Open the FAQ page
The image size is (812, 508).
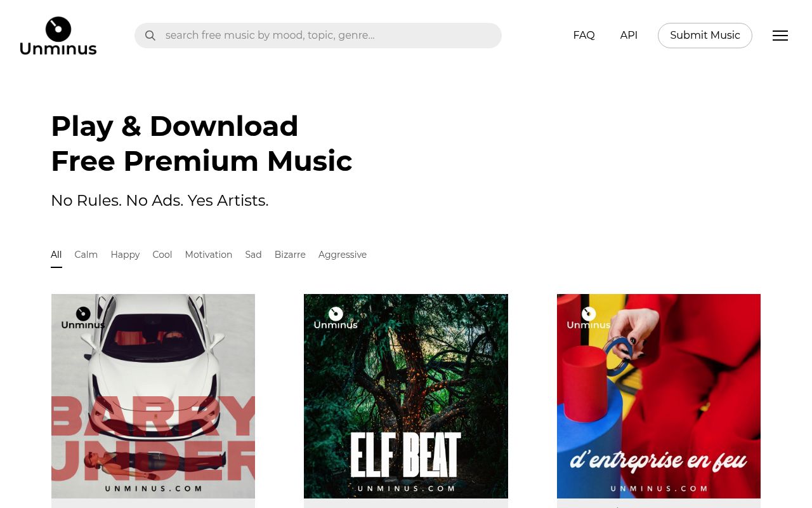(x=584, y=36)
